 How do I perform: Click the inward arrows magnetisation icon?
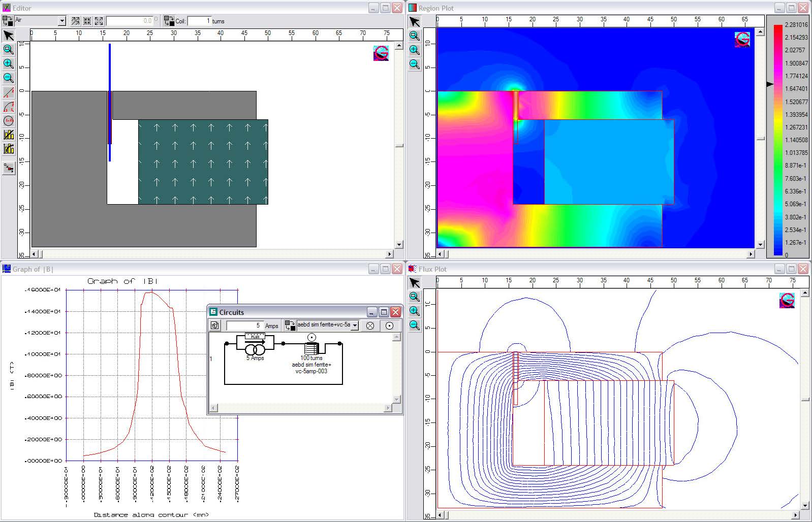coord(87,21)
